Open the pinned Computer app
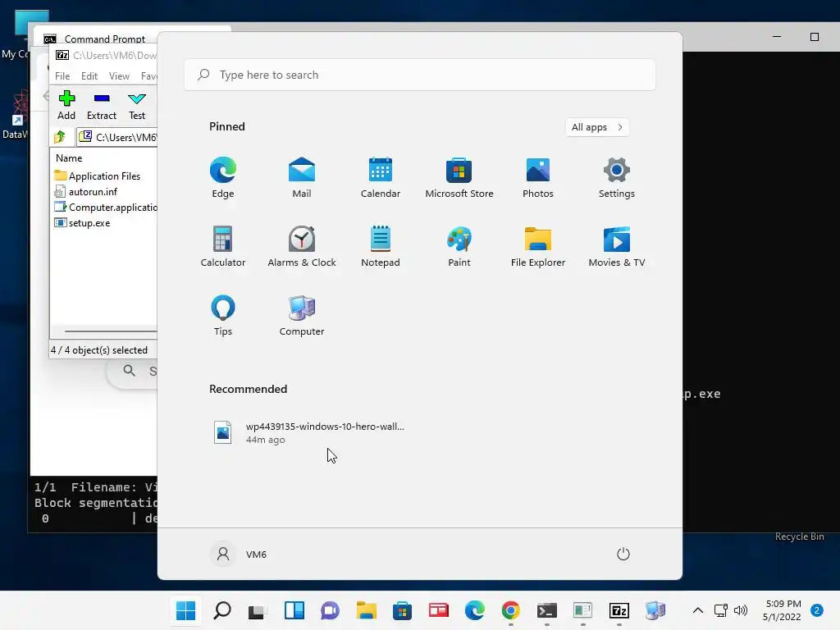The image size is (840, 630). [x=302, y=316]
